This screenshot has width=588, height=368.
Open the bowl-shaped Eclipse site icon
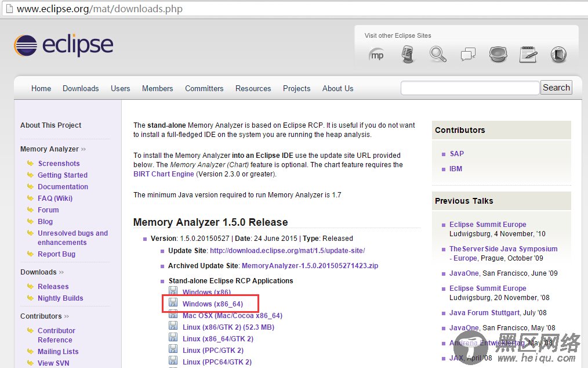coord(498,55)
